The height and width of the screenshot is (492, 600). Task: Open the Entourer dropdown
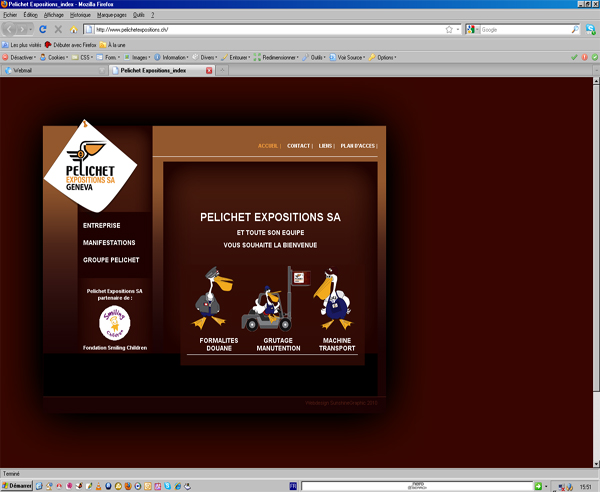pyautogui.click(x=236, y=57)
